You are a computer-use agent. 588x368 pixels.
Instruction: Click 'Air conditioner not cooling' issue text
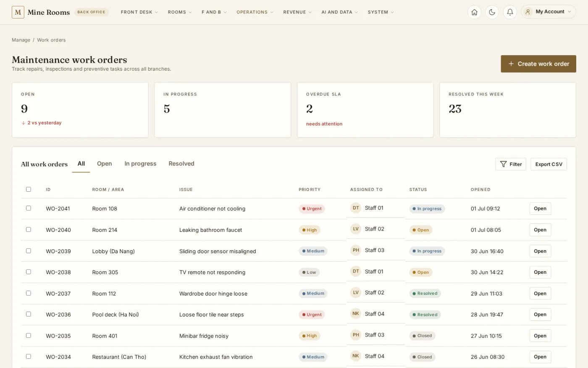[212, 209]
